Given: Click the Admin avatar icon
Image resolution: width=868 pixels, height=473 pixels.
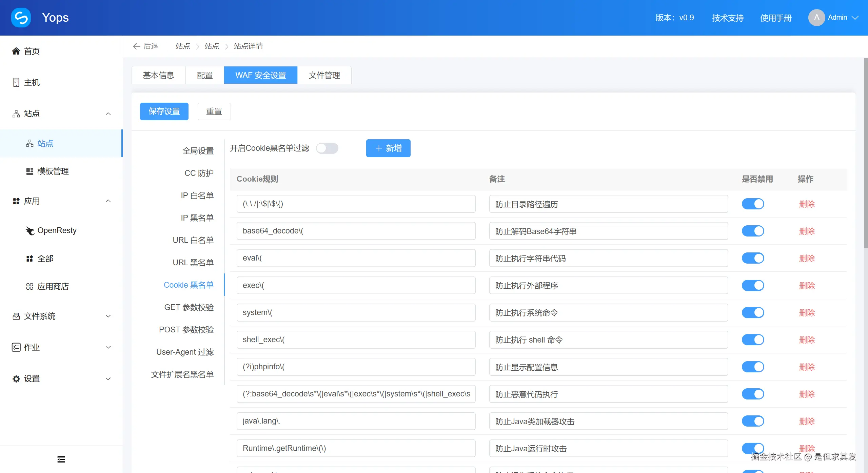Looking at the screenshot, I should 816,18.
